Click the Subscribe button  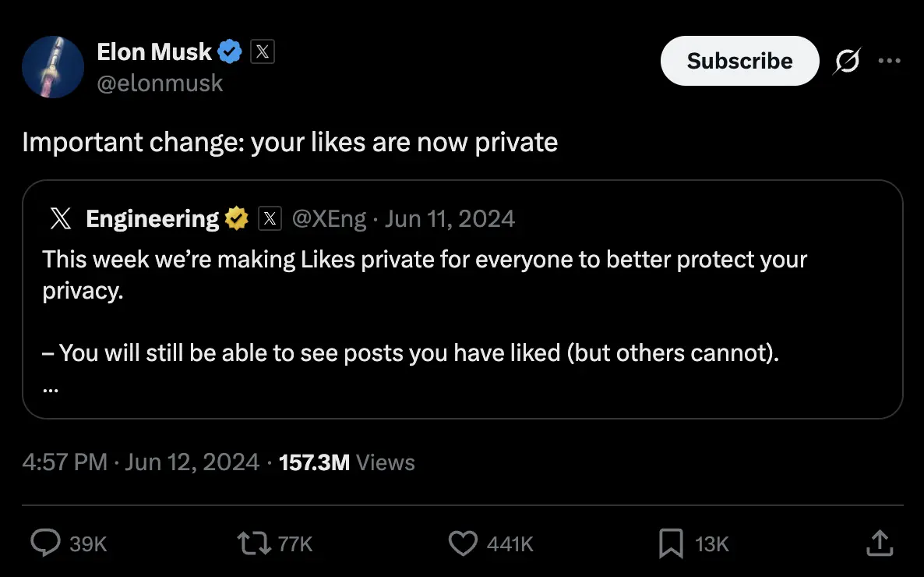(x=739, y=60)
